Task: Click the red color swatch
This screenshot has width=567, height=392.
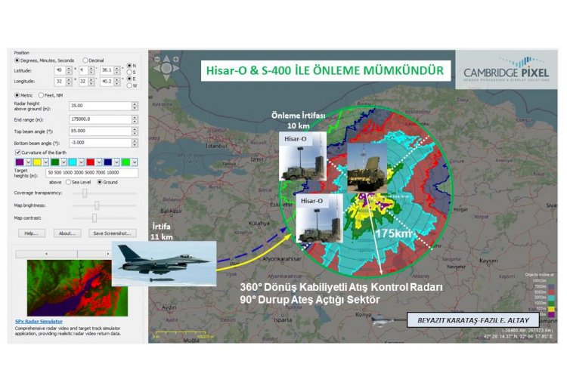Action: [x=91, y=162]
